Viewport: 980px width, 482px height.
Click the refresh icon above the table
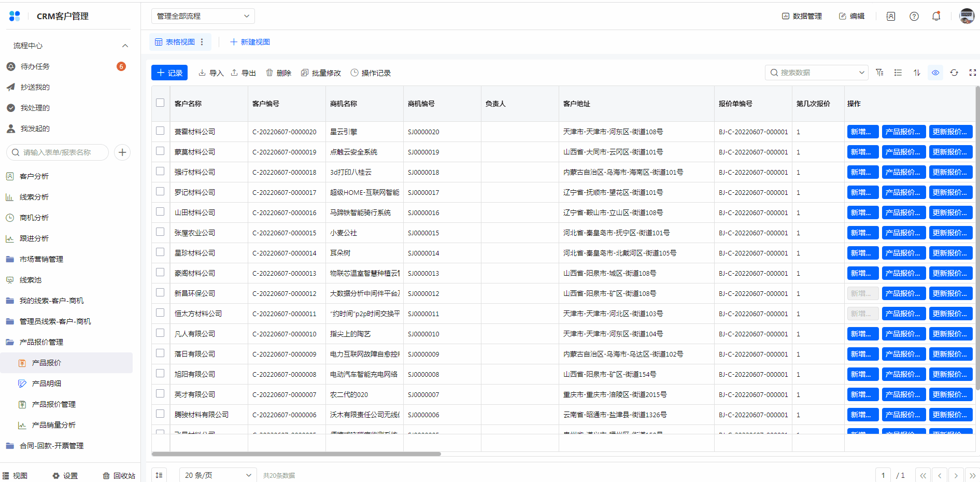pos(954,73)
